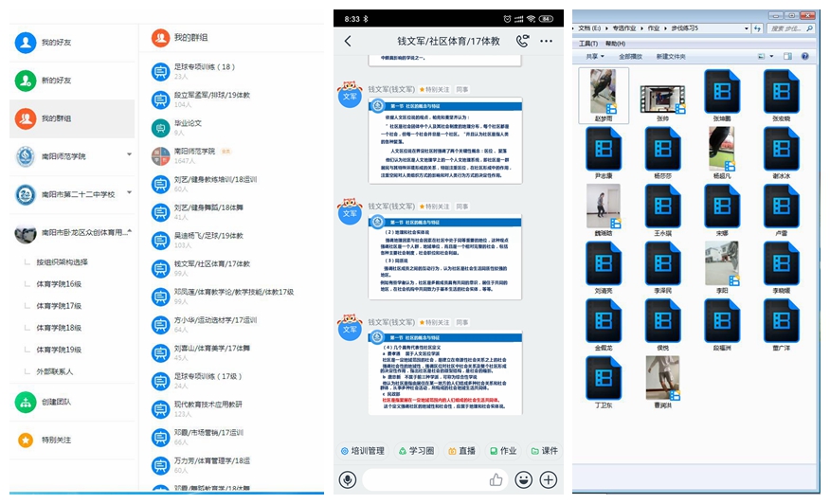Open 钱文军/社区体育/17体教 group in list
Viewport: 830px width, 504px height.
(211, 263)
